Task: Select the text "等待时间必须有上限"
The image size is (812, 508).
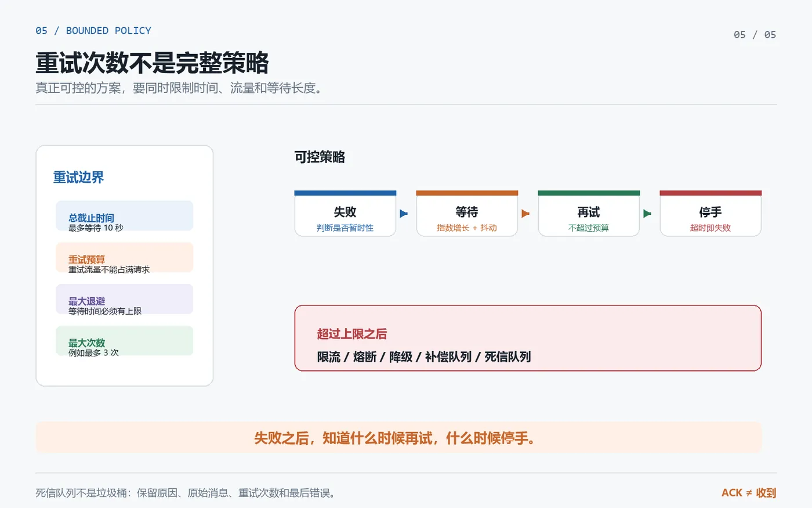Action: point(105,311)
